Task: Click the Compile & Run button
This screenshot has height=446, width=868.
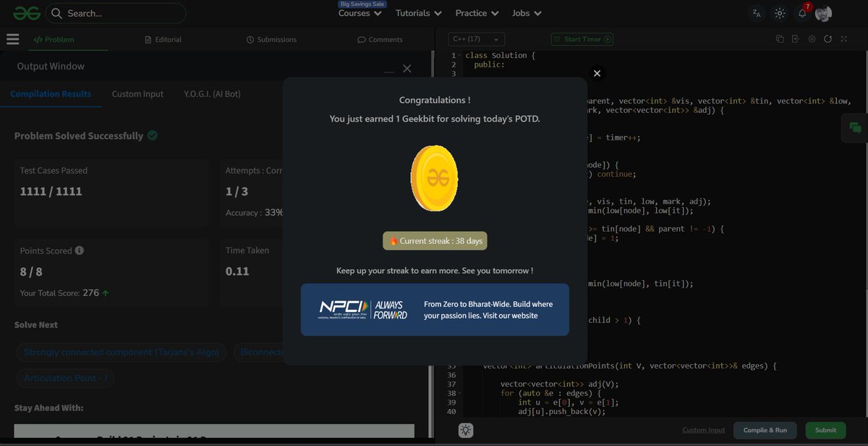Action: [765, 430]
